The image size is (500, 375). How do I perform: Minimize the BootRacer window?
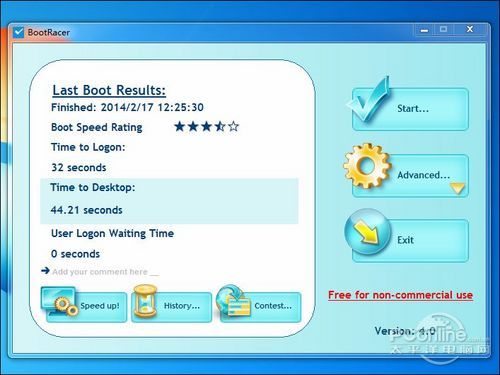click(424, 30)
